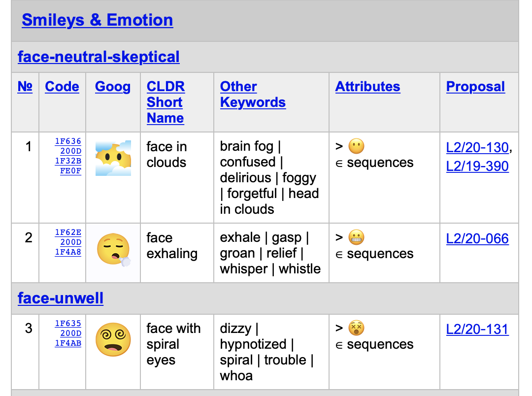Open proposal L2/20-130 link

(x=477, y=147)
